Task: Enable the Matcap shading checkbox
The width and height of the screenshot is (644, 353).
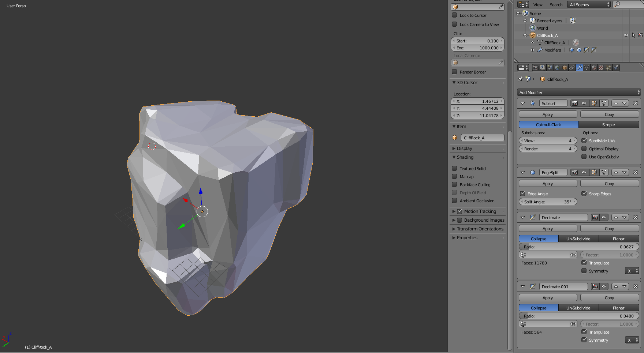Action: (x=454, y=176)
